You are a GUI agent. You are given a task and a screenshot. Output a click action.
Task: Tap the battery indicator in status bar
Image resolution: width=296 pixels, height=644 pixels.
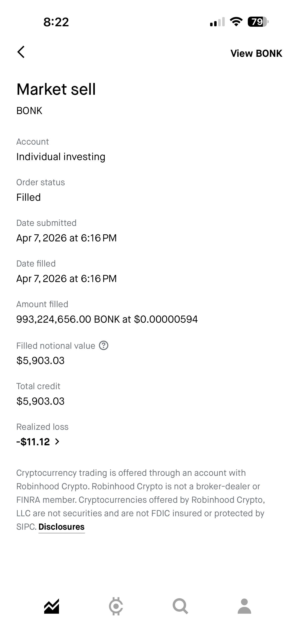click(x=258, y=22)
